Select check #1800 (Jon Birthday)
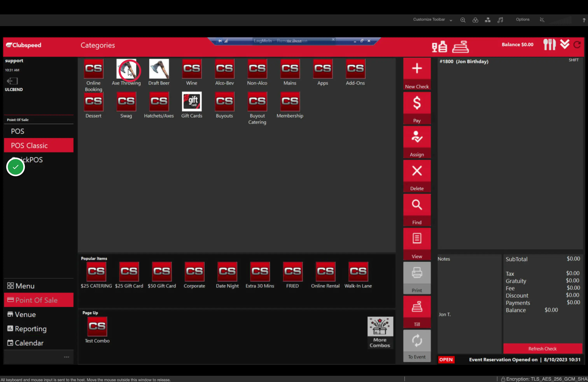588x382 pixels. pyautogui.click(x=464, y=61)
